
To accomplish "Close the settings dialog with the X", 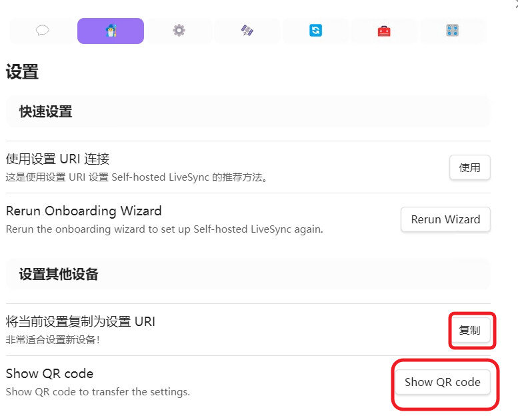I will pyautogui.click(x=517, y=3).
